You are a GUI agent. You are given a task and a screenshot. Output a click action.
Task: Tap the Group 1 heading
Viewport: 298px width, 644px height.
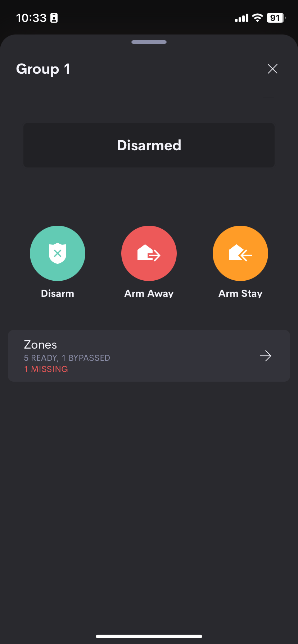pos(43,69)
